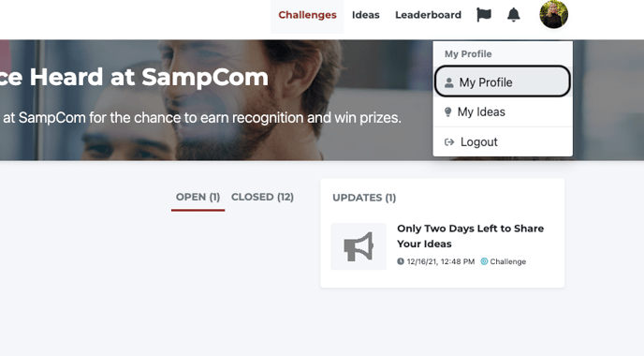Click the logout arrow icon
The height and width of the screenshot is (356, 644).
(x=449, y=142)
